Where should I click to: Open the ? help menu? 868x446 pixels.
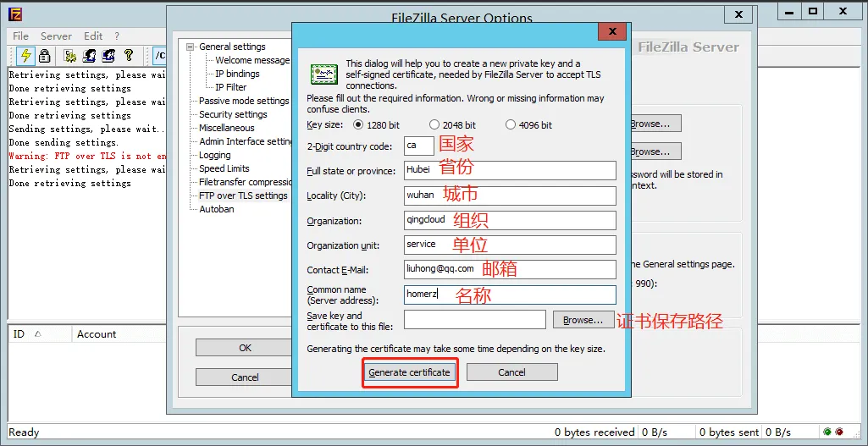[x=117, y=36]
